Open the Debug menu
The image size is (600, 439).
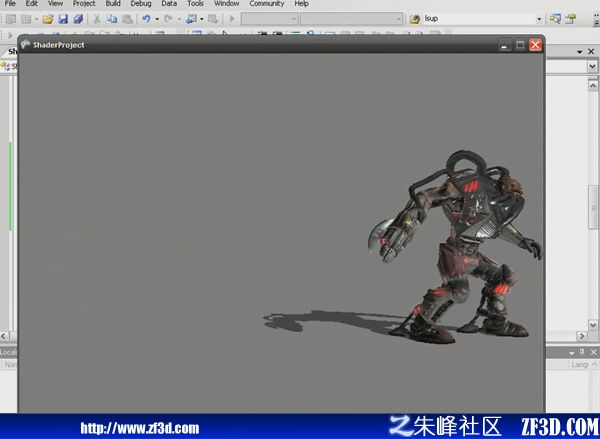point(141,3)
